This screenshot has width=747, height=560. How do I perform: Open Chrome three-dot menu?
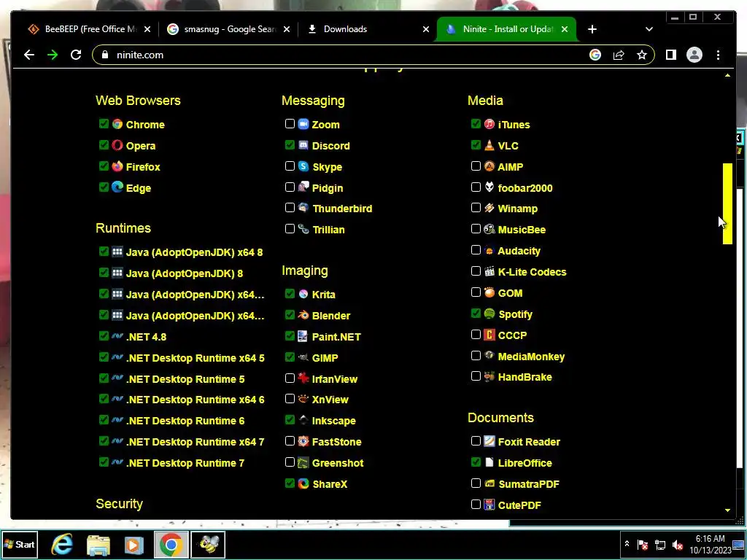pos(718,55)
